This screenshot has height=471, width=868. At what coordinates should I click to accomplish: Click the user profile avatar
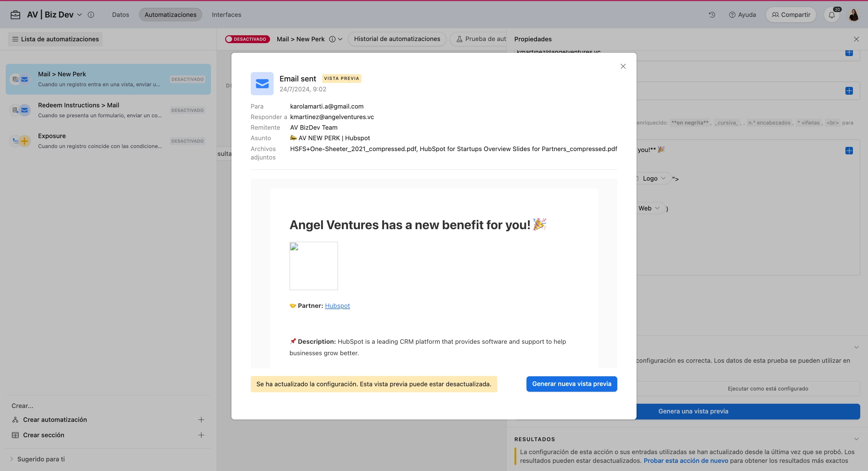click(854, 15)
